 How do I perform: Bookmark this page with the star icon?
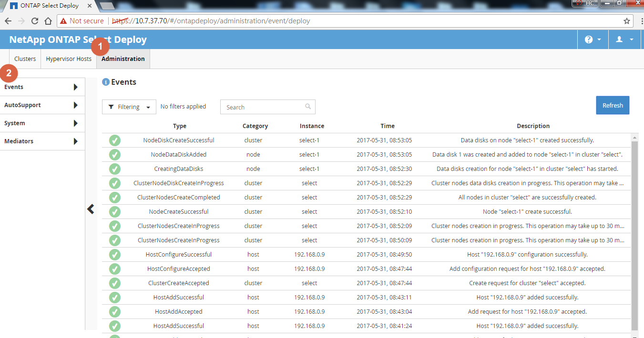point(627,21)
